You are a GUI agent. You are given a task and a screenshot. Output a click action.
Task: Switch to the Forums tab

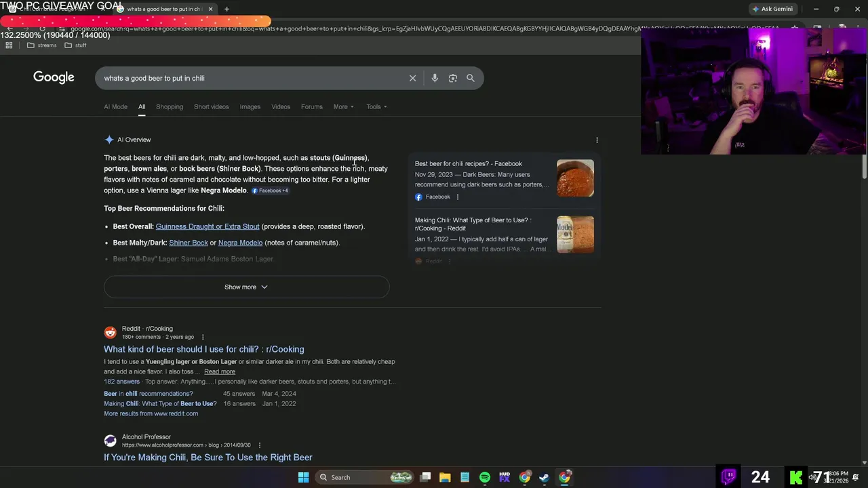click(x=312, y=106)
